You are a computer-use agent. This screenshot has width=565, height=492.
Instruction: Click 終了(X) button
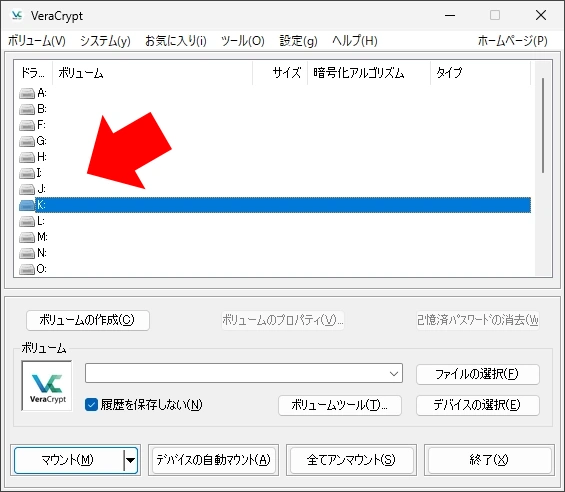point(489,460)
